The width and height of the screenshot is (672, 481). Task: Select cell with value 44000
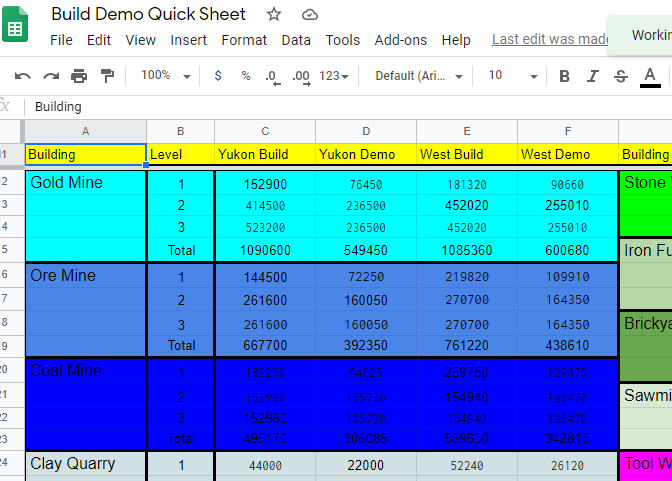(x=265, y=465)
